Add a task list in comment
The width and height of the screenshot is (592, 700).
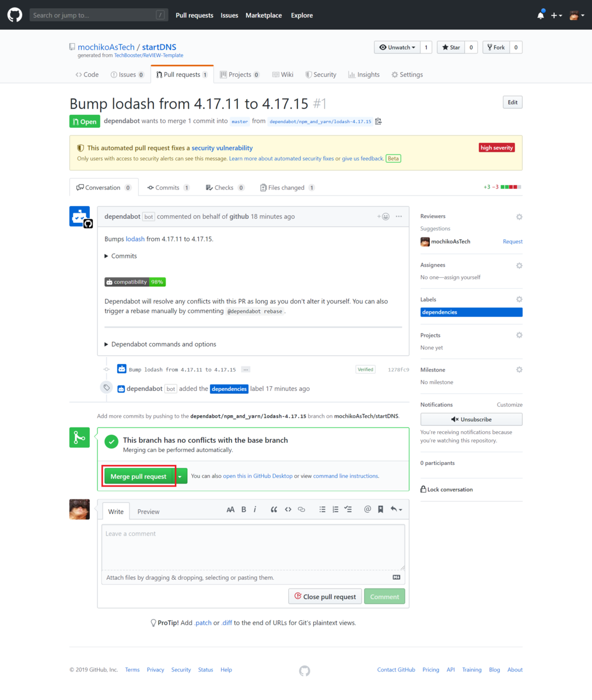pos(348,509)
